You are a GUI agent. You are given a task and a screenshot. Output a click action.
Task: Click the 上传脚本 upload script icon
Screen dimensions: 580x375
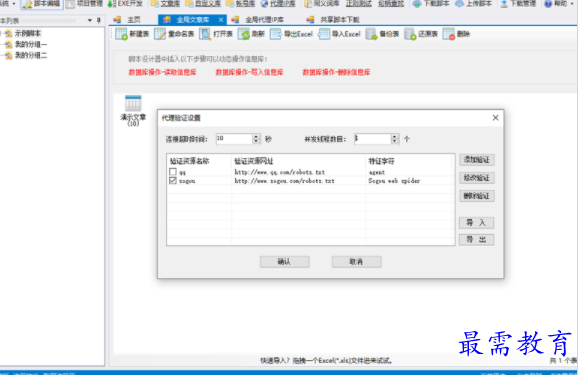coord(459,4)
